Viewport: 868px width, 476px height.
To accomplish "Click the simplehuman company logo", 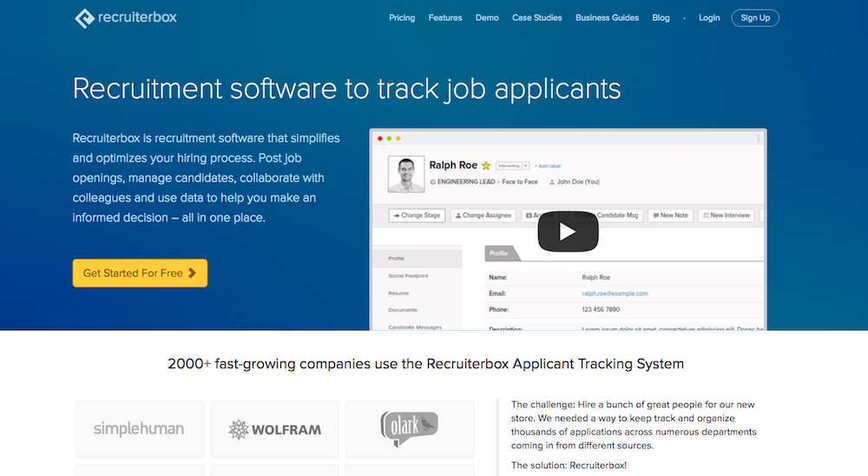I will point(140,428).
